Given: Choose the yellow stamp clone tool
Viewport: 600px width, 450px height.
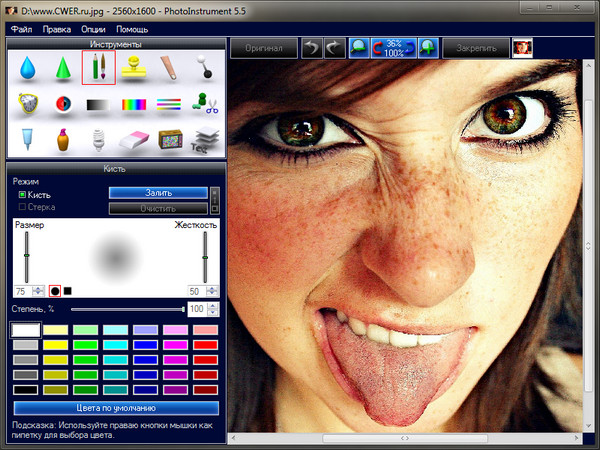Looking at the screenshot, I should point(132,70).
